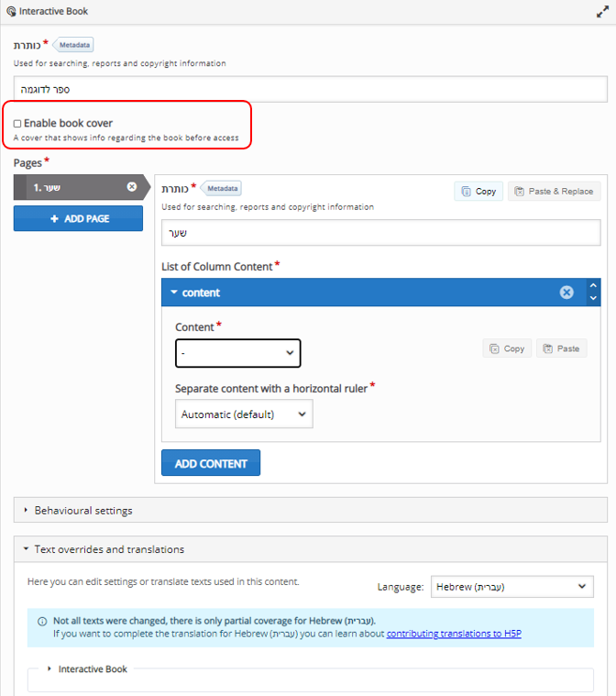This screenshot has height=696, width=616.
Task: Remove the content item with X icon
Action: 566,293
